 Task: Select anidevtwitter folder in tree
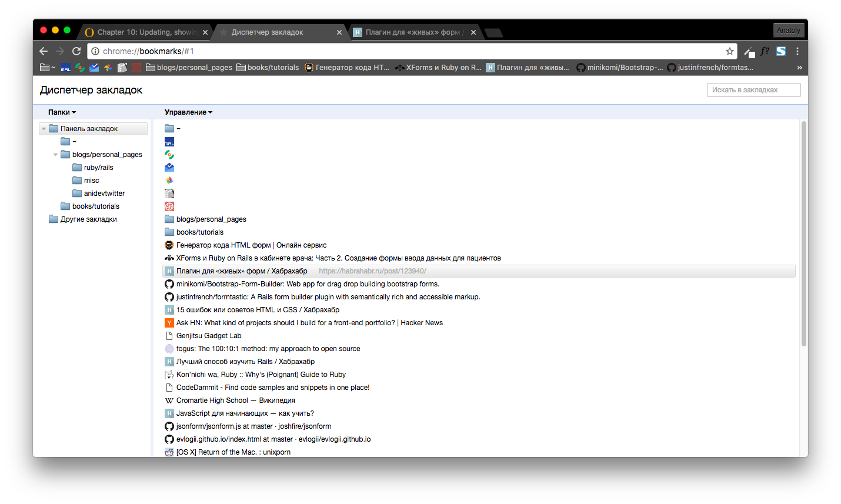[99, 193]
